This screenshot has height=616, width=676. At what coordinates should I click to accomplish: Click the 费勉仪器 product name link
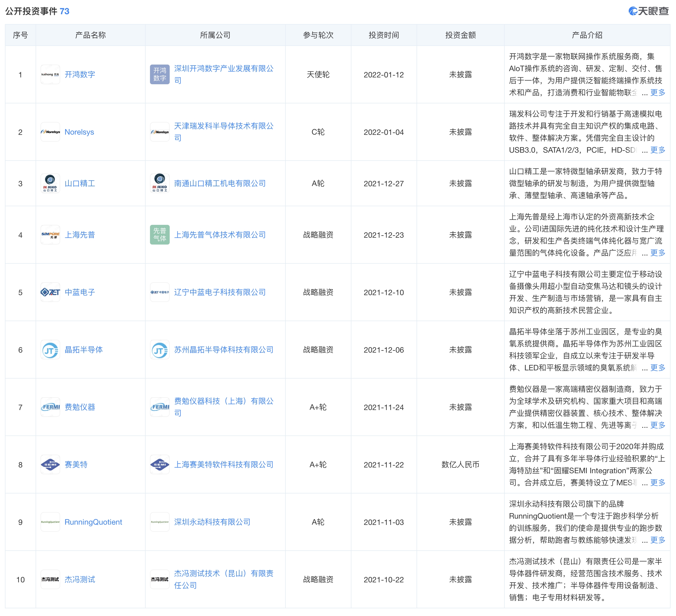click(79, 408)
